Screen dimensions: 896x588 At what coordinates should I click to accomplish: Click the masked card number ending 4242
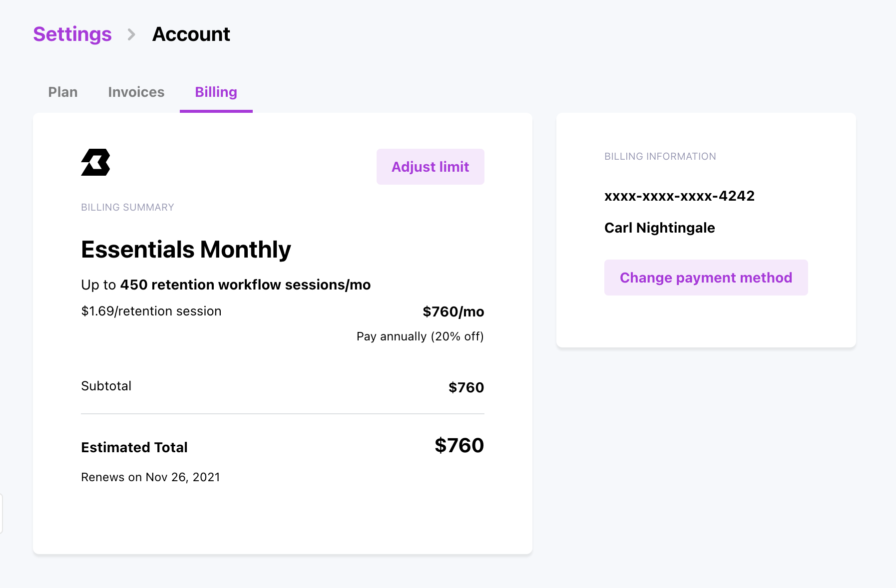tap(679, 196)
